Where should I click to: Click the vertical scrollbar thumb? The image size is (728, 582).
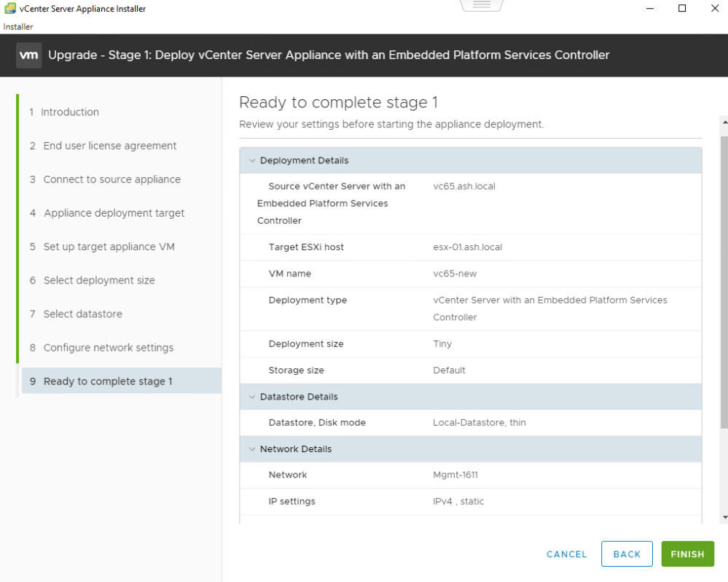[724, 282]
